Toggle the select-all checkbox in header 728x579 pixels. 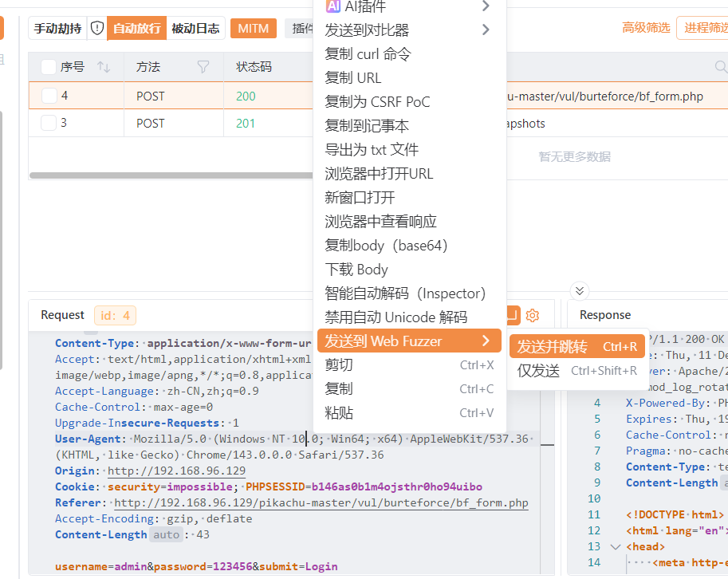pyautogui.click(x=49, y=67)
